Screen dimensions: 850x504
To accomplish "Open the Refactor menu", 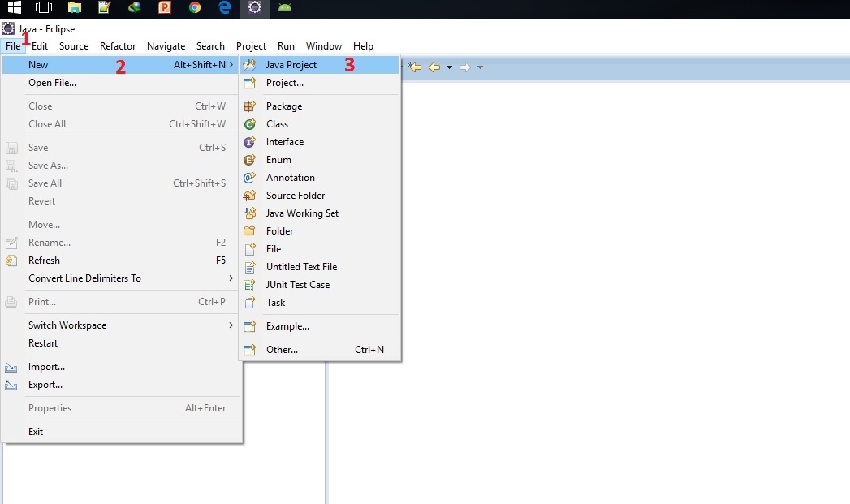I will 118,46.
